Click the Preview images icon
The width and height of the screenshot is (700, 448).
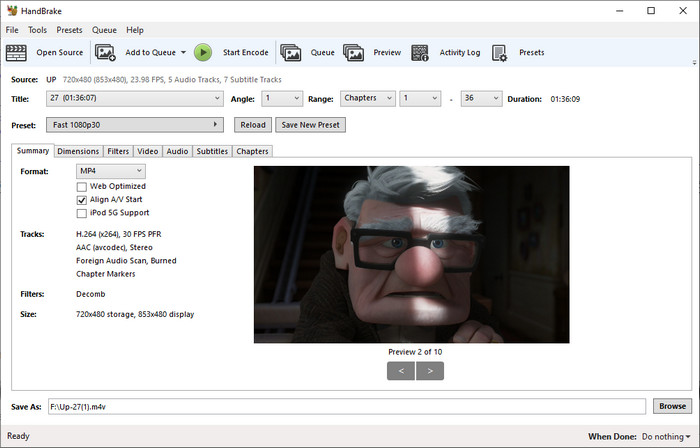[x=354, y=53]
